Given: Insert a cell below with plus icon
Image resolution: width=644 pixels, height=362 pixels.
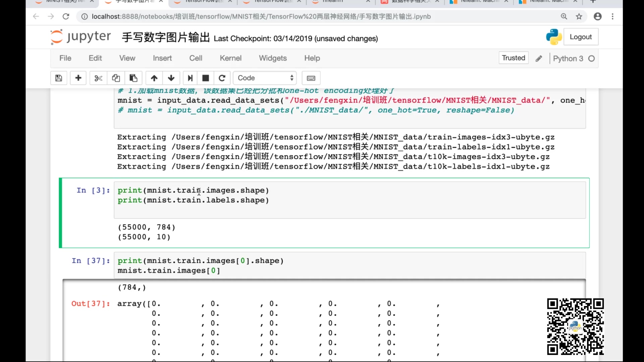Looking at the screenshot, I should (78, 78).
